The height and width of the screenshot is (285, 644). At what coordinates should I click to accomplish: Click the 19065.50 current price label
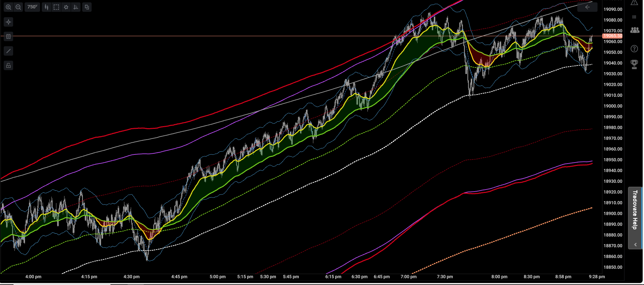point(612,36)
